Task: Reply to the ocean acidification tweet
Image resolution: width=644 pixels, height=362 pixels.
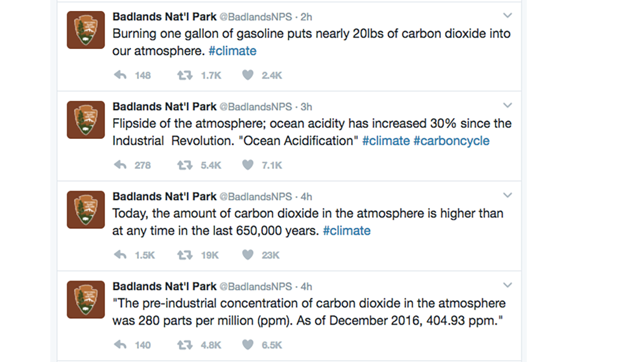Action: (x=120, y=165)
